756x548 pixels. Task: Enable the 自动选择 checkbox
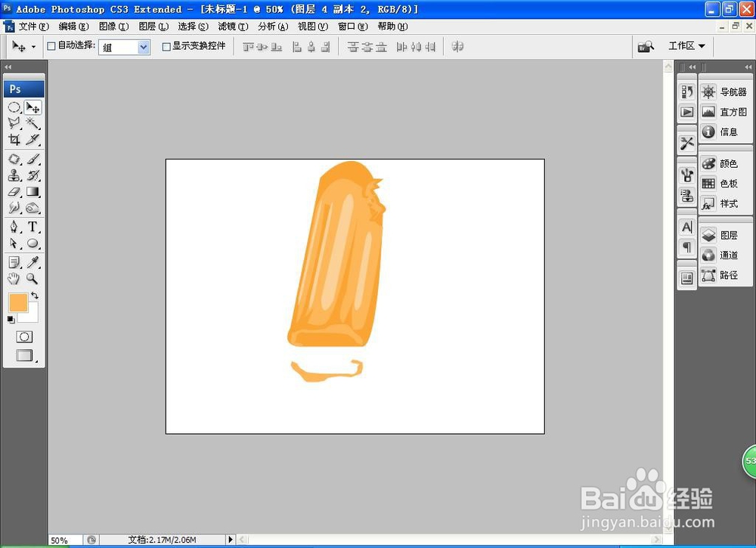pos(51,46)
